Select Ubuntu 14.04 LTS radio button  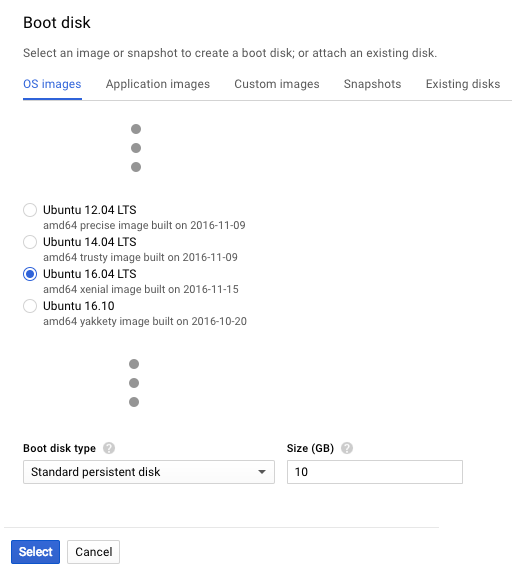[30, 242]
